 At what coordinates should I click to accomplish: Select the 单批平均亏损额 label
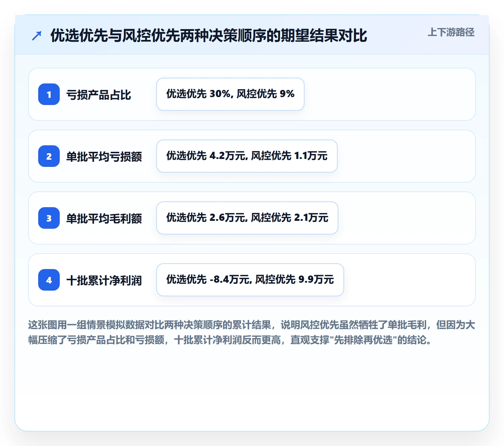[104, 156]
